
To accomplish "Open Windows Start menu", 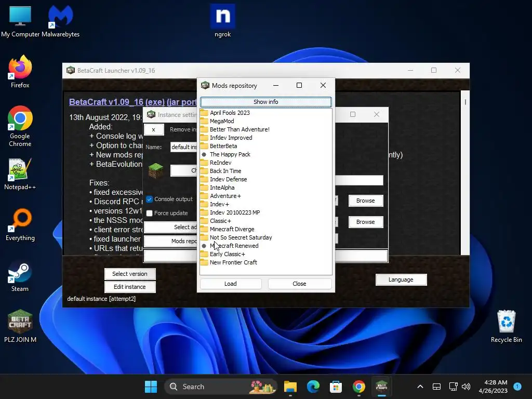I will point(151,387).
